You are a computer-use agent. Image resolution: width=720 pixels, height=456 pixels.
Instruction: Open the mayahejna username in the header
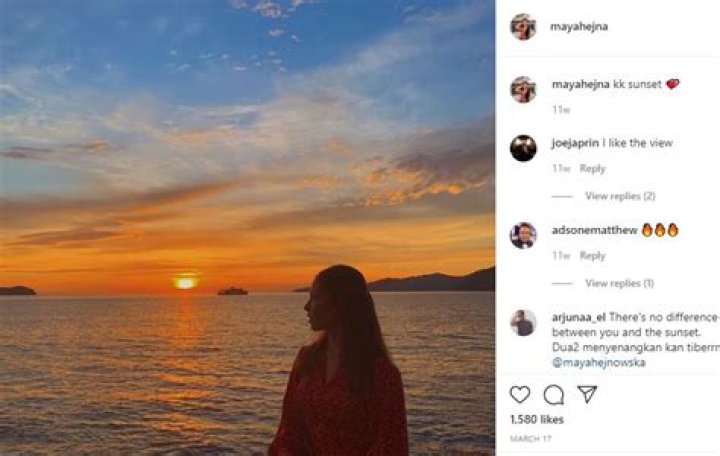(x=577, y=27)
